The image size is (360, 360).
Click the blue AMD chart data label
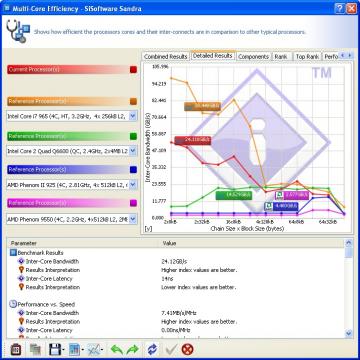tap(281, 207)
